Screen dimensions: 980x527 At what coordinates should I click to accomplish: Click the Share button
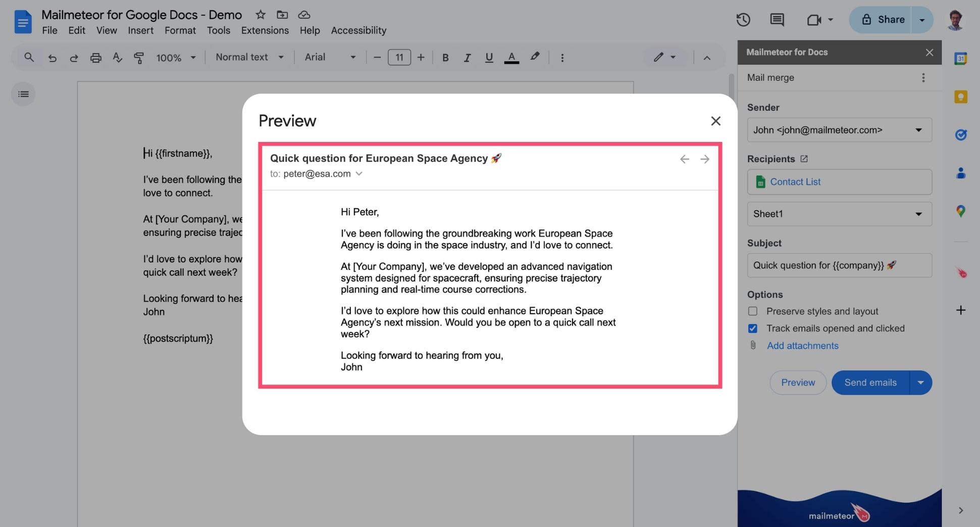880,20
